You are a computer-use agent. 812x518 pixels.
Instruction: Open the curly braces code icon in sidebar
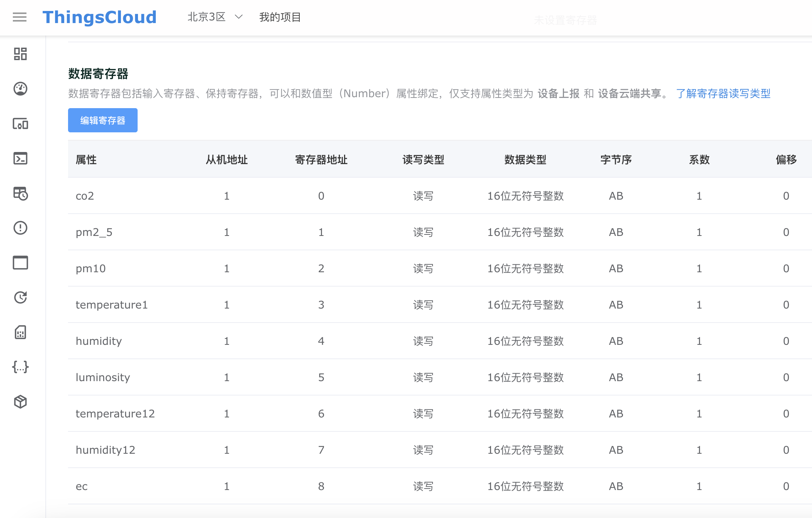[x=20, y=367]
